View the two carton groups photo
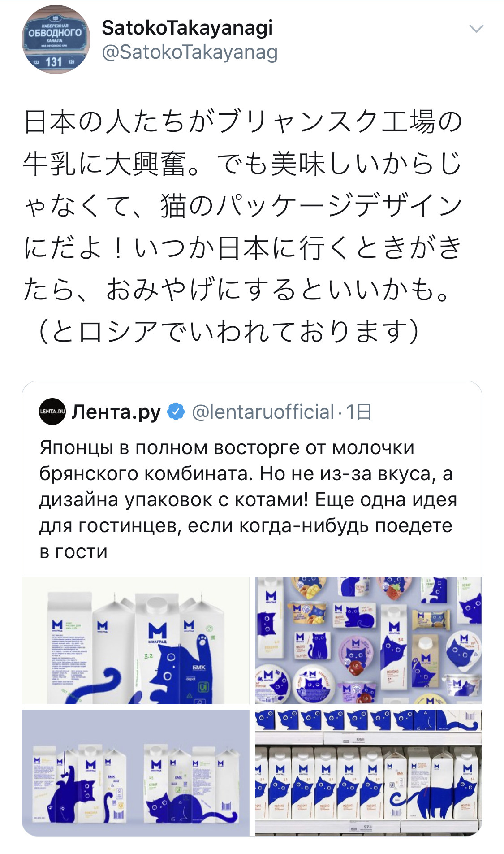This screenshot has width=504, height=854. coord(136,773)
